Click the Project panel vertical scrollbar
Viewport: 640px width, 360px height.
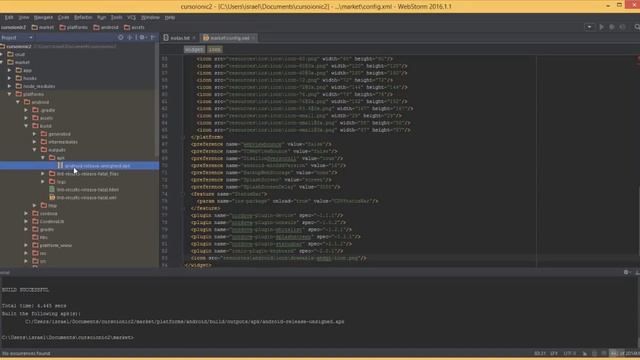pyautogui.click(x=157, y=100)
